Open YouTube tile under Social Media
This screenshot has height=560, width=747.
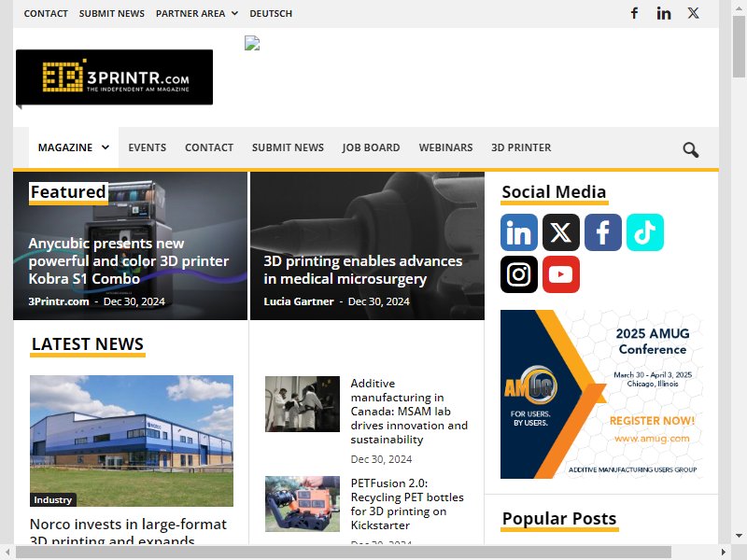point(561,274)
